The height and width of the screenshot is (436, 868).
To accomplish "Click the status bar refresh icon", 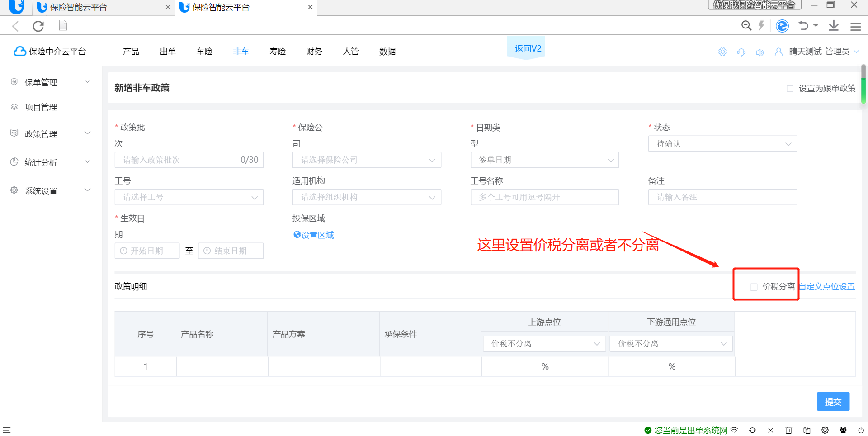I will 752,430.
